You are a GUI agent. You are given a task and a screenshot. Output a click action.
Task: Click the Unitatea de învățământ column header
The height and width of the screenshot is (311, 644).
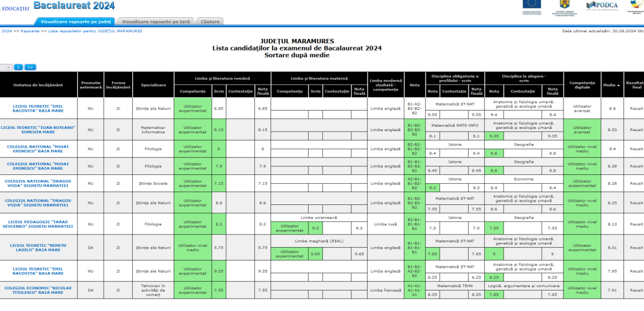click(38, 85)
